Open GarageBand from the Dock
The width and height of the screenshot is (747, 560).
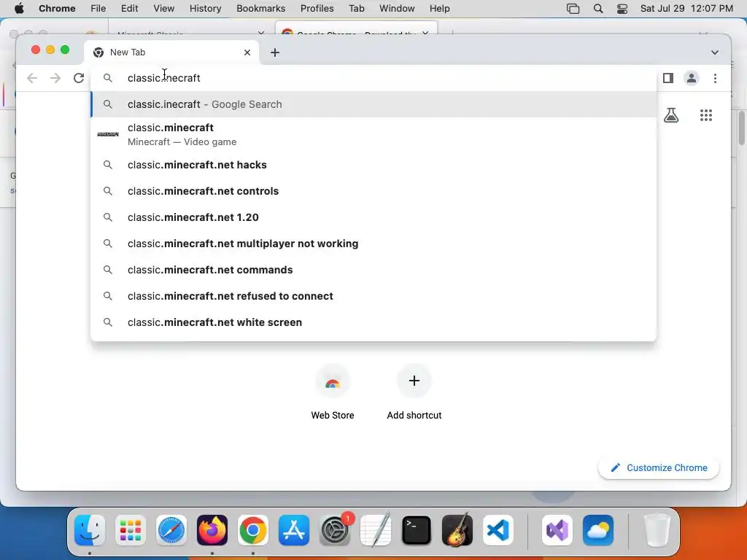tap(457, 530)
